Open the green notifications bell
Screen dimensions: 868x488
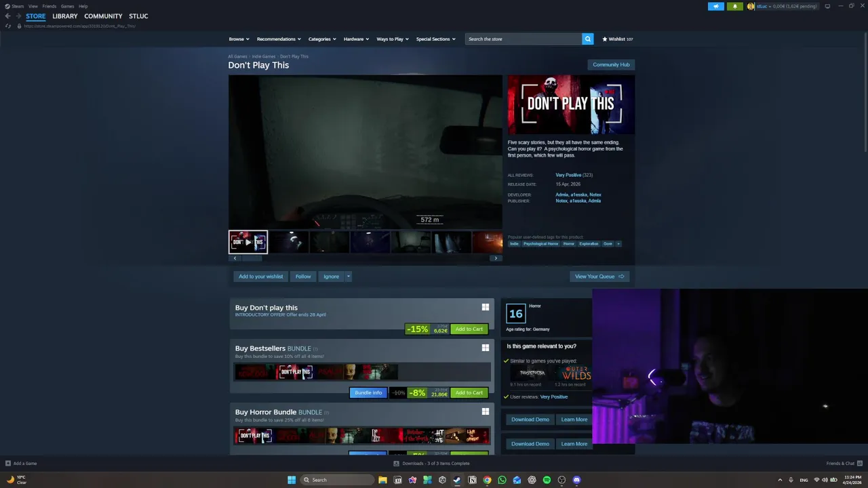coord(735,6)
